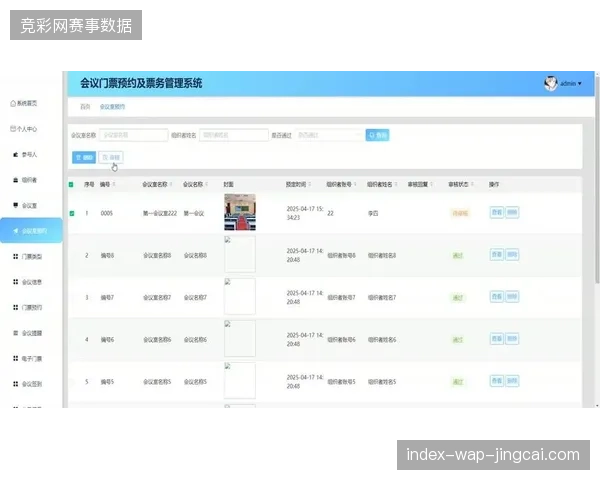Sort table by 会议室名称 column arrows
The width and height of the screenshot is (600, 480).
point(171,184)
